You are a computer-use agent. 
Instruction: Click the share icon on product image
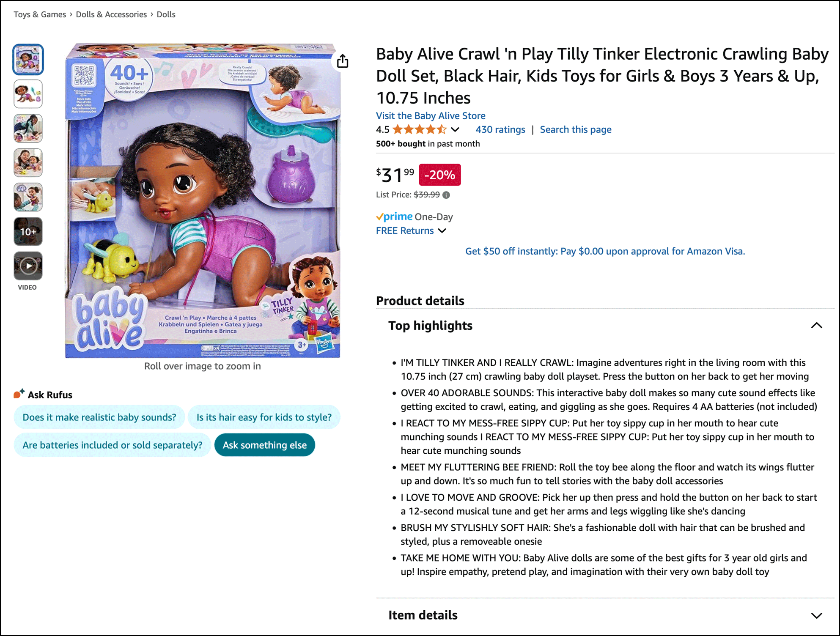point(343,61)
